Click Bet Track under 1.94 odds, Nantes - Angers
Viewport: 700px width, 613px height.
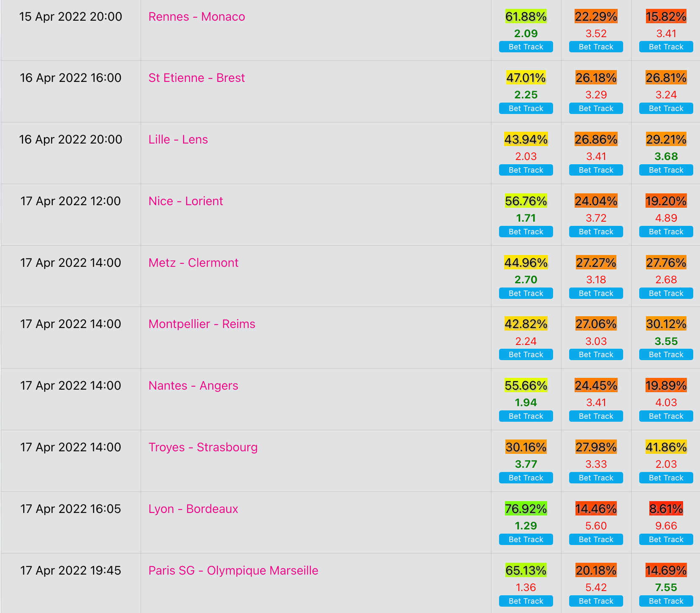(526, 416)
